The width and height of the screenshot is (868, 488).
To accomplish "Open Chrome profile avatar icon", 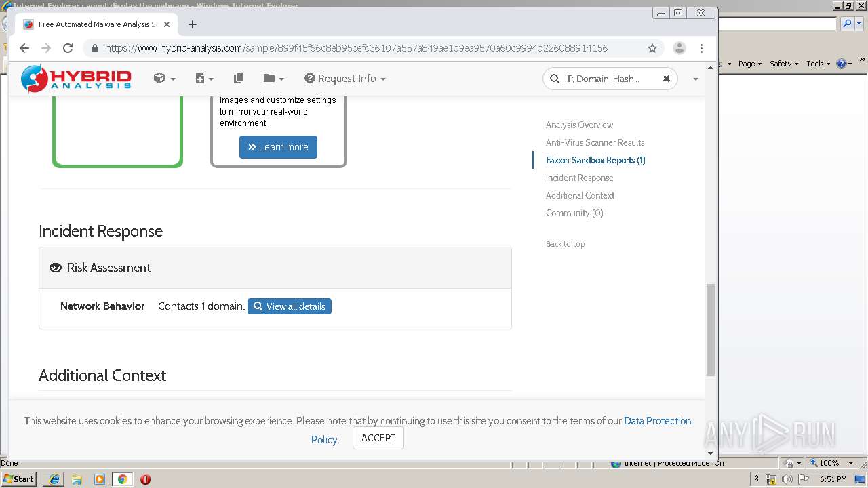I will click(x=679, y=48).
